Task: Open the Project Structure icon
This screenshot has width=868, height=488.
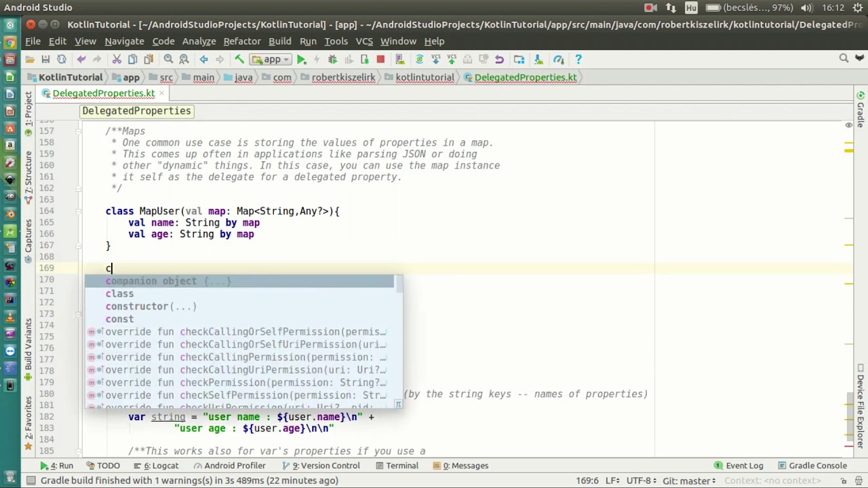Action: click(519, 59)
